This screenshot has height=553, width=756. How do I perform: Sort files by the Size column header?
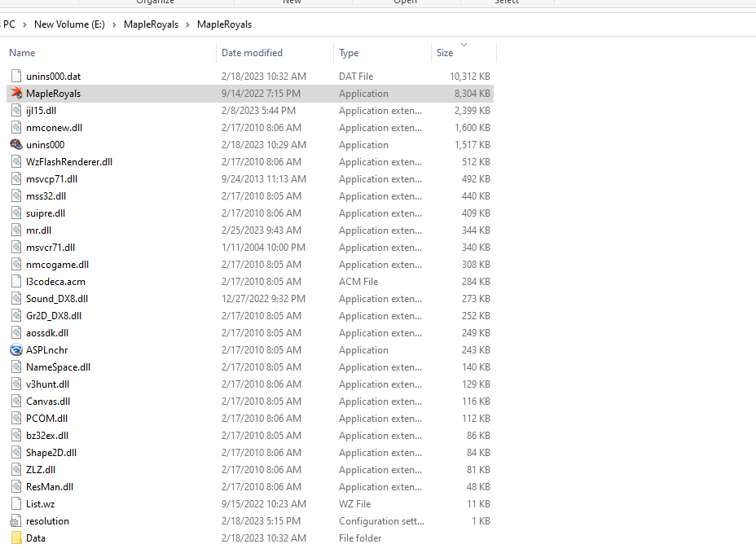click(x=445, y=53)
